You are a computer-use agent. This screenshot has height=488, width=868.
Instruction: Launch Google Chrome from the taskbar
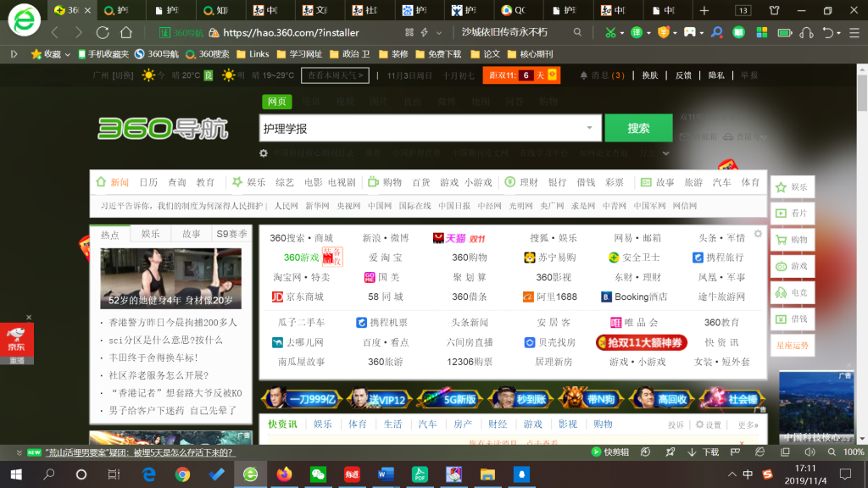click(182, 474)
